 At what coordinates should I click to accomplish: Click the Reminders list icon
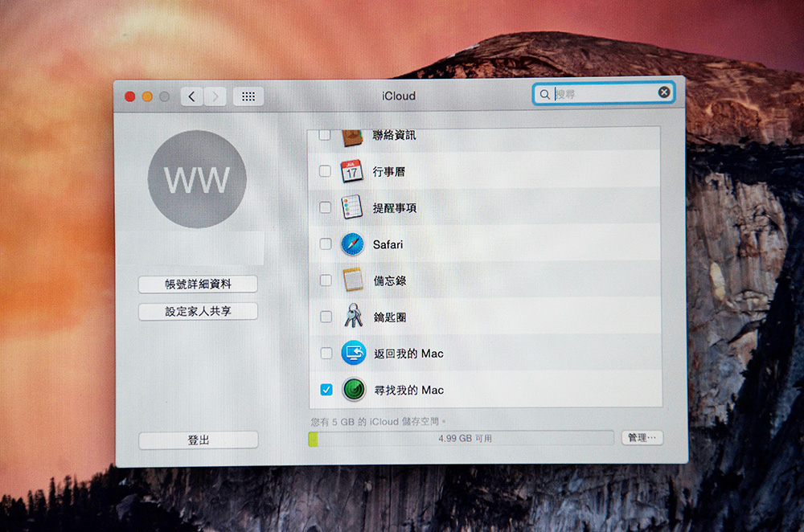[x=352, y=207]
